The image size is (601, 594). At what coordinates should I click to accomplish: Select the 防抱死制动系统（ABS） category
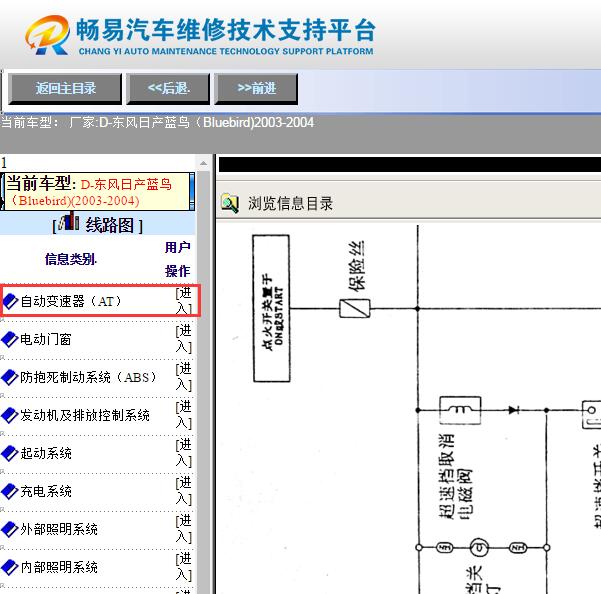click(89, 377)
